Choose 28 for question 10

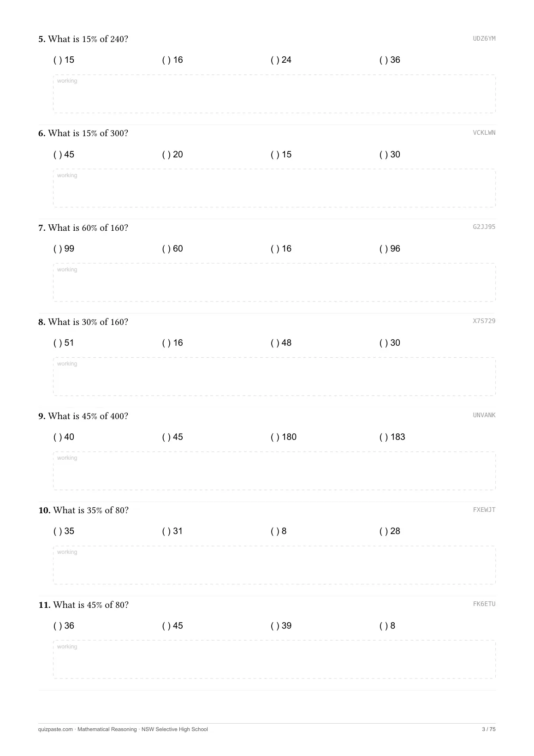tap(390, 531)
